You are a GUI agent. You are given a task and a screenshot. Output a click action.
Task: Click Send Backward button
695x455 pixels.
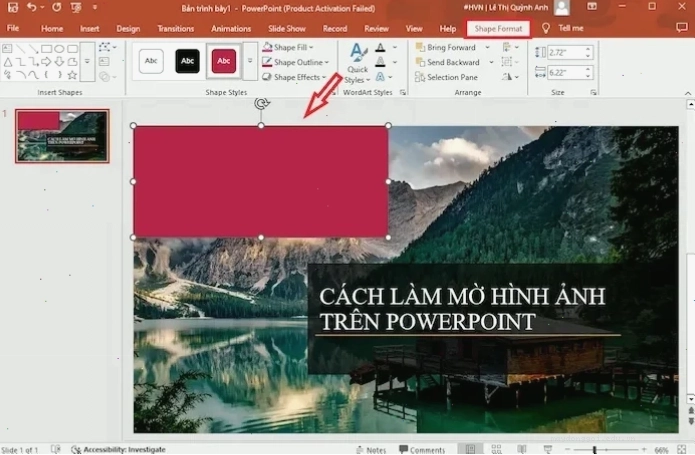(447, 62)
